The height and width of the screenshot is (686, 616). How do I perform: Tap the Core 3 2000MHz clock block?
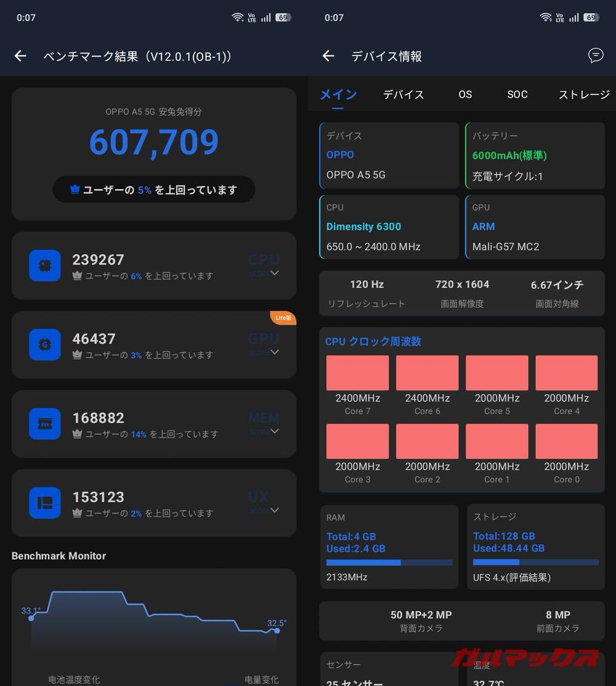pyautogui.click(x=357, y=441)
